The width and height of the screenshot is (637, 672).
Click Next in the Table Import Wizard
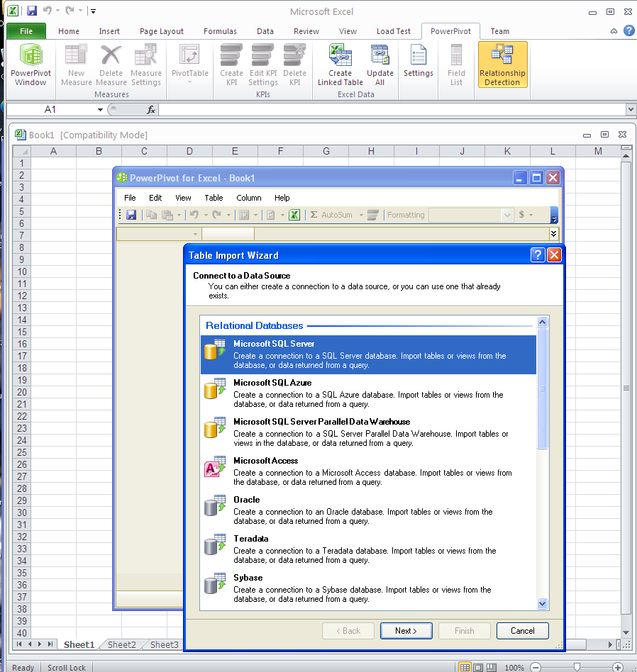pyautogui.click(x=406, y=630)
